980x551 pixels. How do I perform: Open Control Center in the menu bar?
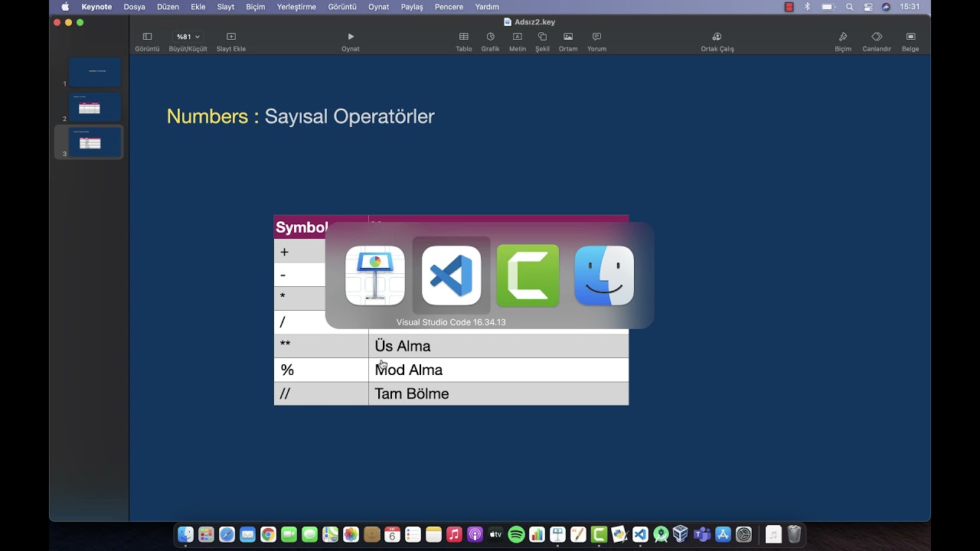click(868, 7)
